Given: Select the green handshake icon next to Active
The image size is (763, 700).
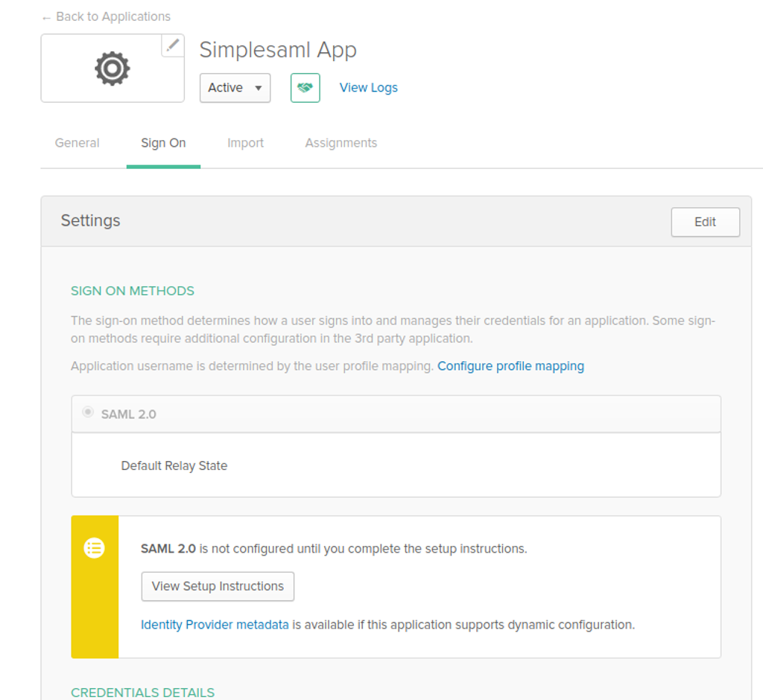Looking at the screenshot, I should [305, 87].
